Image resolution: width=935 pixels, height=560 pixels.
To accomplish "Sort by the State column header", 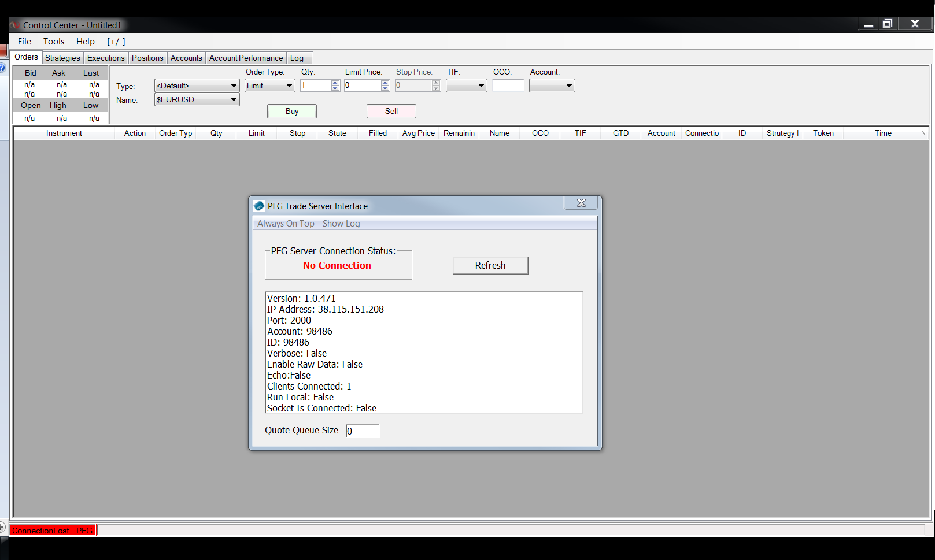I will (x=338, y=133).
